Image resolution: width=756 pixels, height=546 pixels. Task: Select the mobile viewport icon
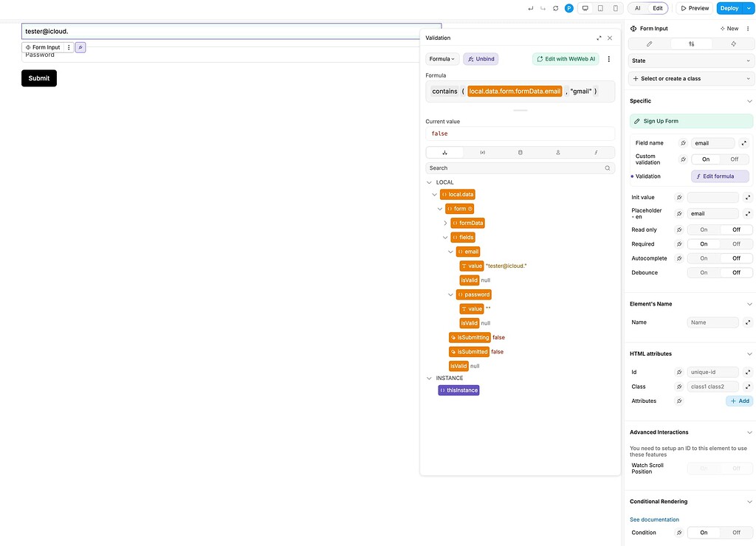[616, 8]
